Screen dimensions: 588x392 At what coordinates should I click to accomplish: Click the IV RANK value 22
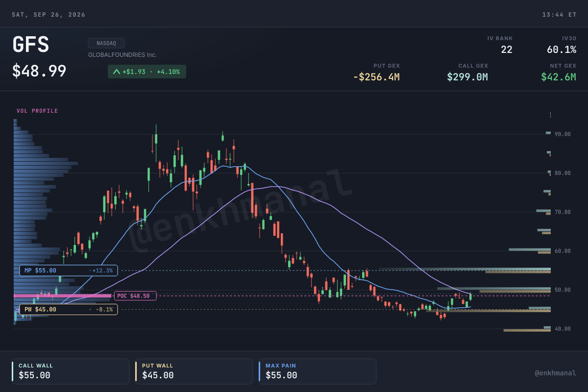[x=507, y=49]
